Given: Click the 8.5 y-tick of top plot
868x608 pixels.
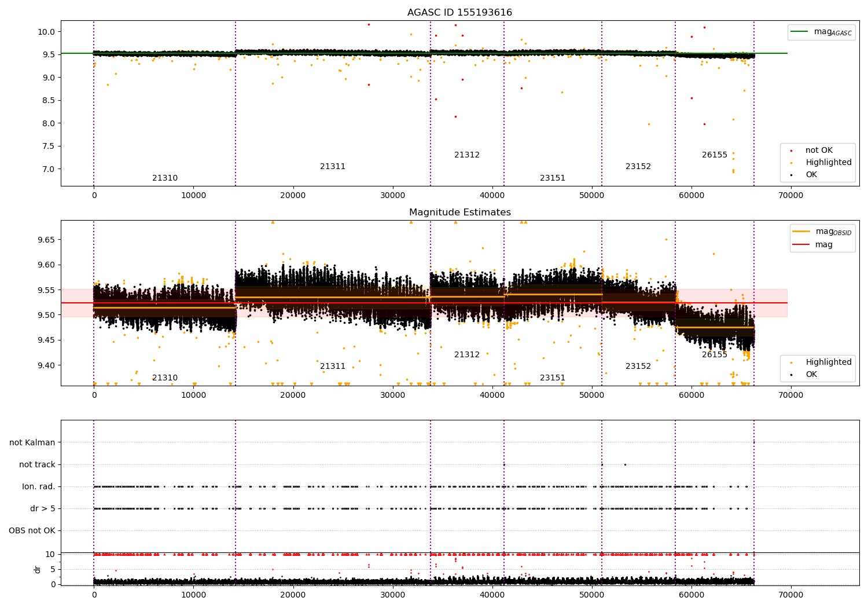Looking at the screenshot, I should [x=50, y=100].
